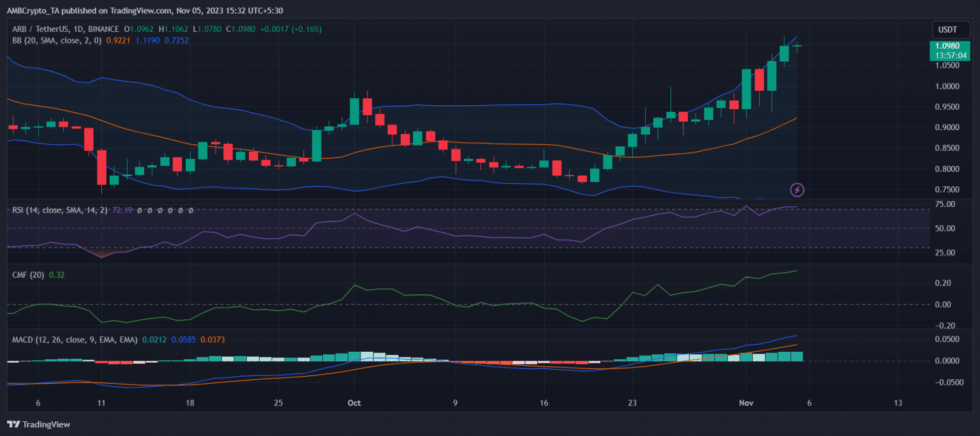Select the RSI (14, close, SMA, 14, 2) legend
This screenshot has height=436, width=980.
point(60,210)
